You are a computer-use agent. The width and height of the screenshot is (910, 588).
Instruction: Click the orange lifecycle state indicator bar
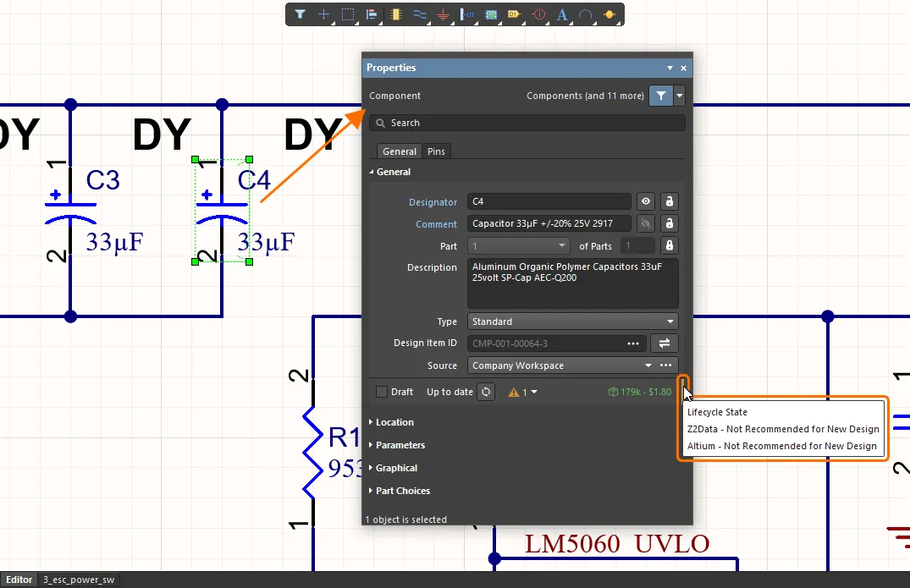coord(683,383)
